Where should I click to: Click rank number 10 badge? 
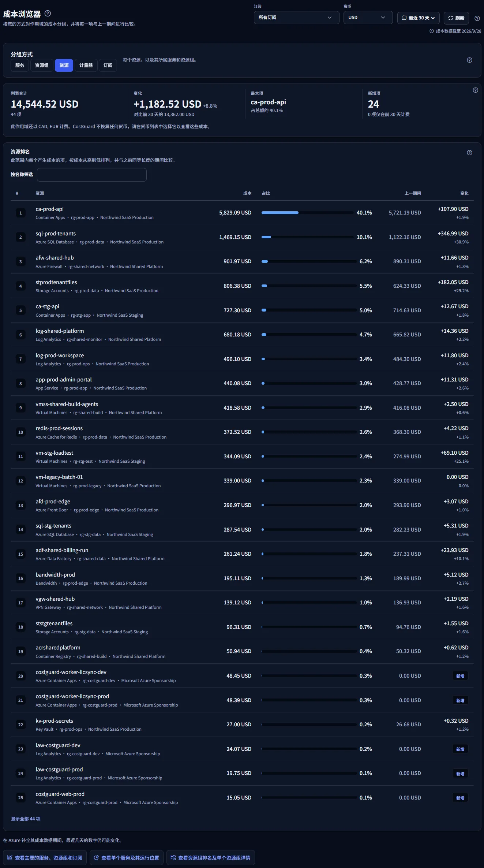[20, 432]
